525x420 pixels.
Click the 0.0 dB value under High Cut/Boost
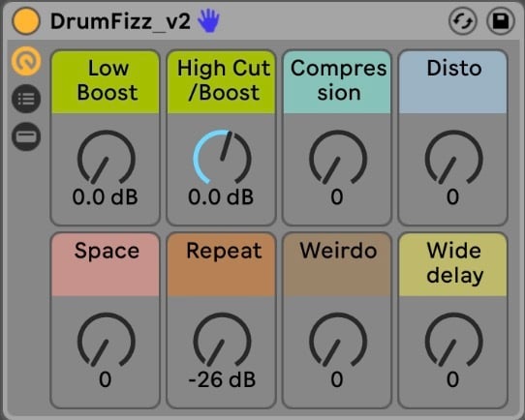pos(221,197)
